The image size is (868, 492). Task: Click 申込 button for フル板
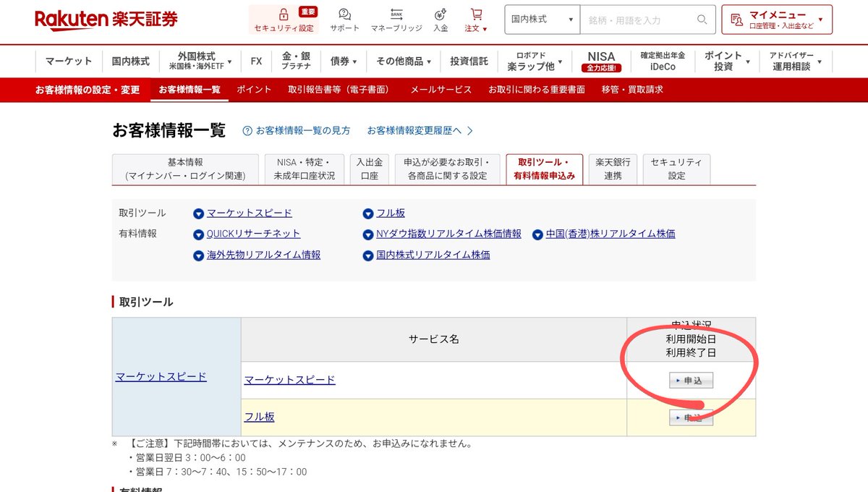pyautogui.click(x=691, y=417)
